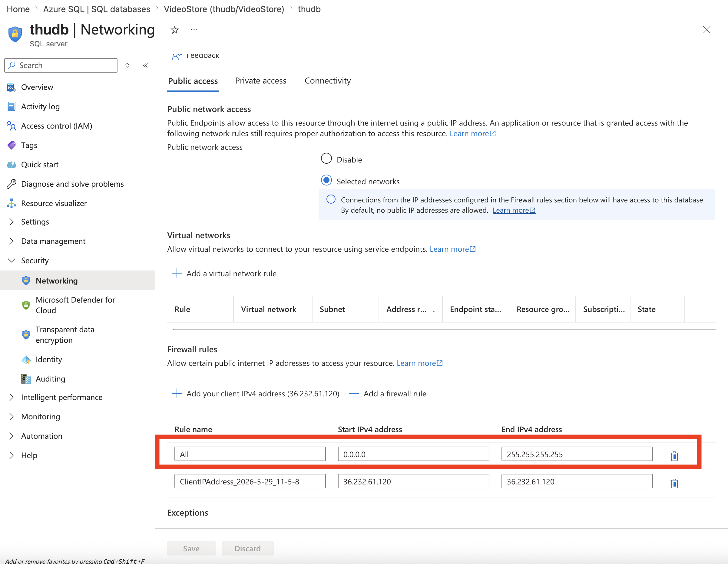728x564 pixels.
Task: Delete the All firewall rule
Action: 674,456
